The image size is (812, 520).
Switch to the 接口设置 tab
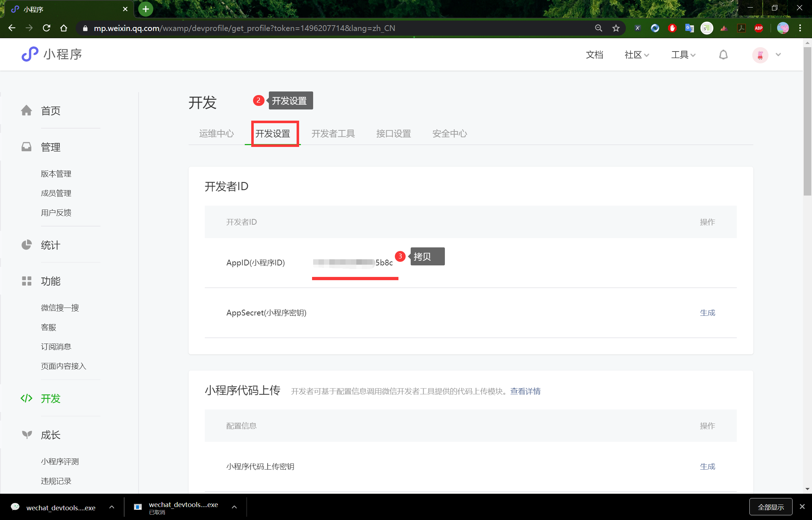pos(394,134)
